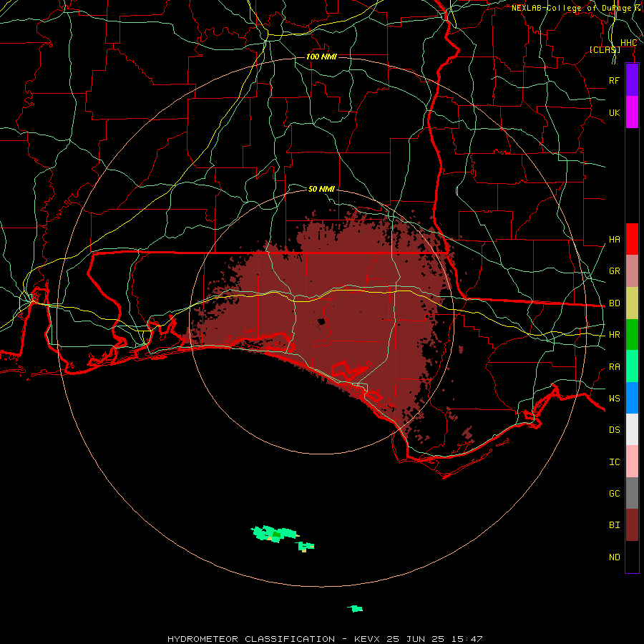Click the black hole inside the brown echo
644x644 pixels.
point(321,321)
